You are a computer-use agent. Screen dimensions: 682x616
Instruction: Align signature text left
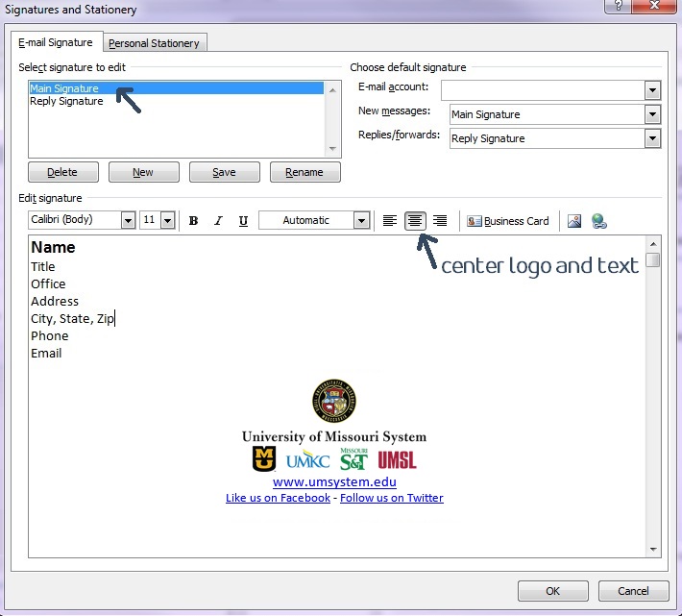coord(390,221)
